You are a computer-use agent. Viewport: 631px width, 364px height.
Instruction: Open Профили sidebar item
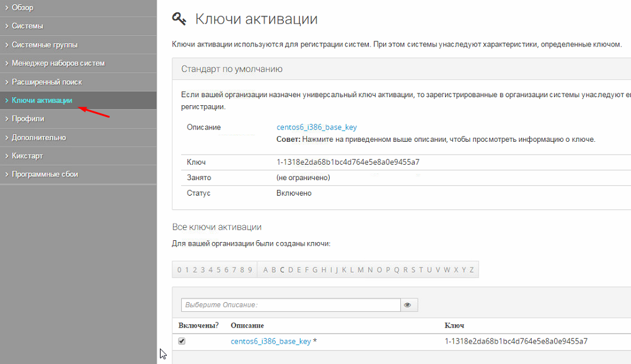click(28, 118)
